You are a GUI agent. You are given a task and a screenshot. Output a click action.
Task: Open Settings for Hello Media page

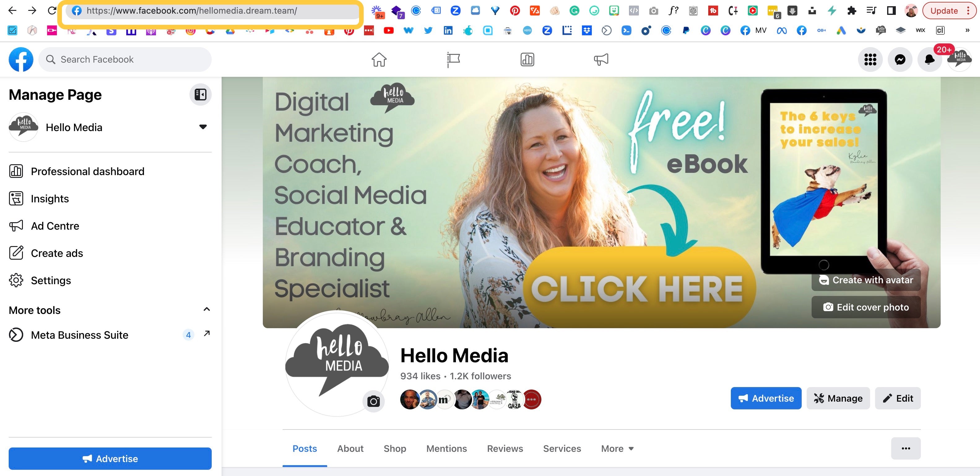tap(51, 280)
